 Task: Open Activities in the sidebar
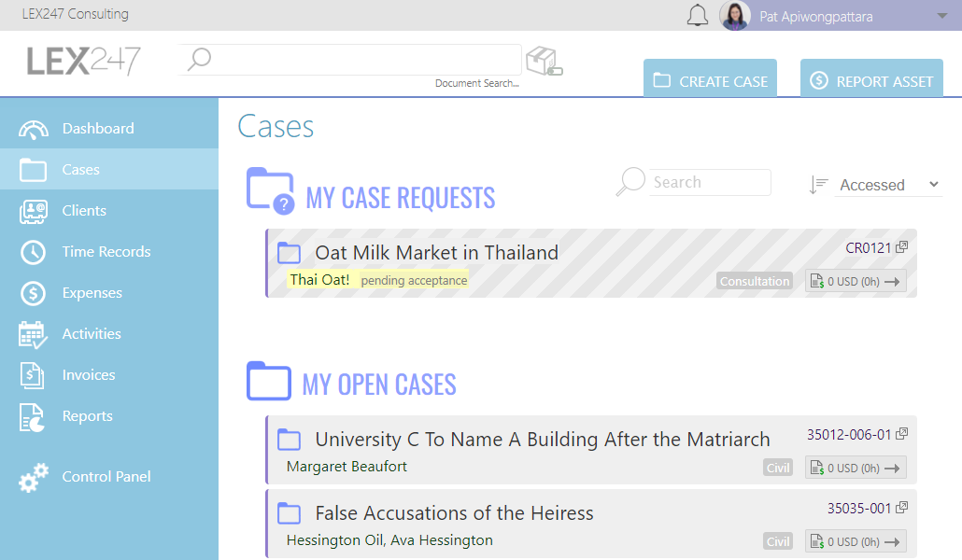tap(109, 334)
